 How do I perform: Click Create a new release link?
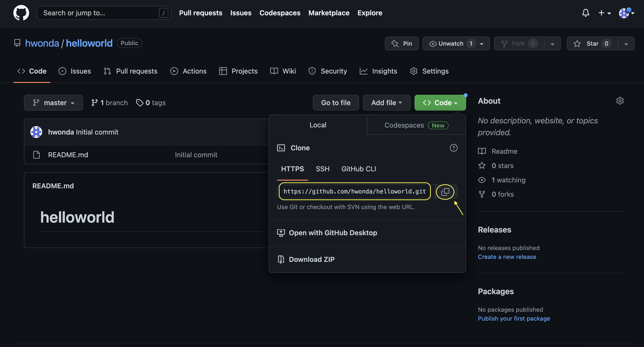click(x=507, y=257)
